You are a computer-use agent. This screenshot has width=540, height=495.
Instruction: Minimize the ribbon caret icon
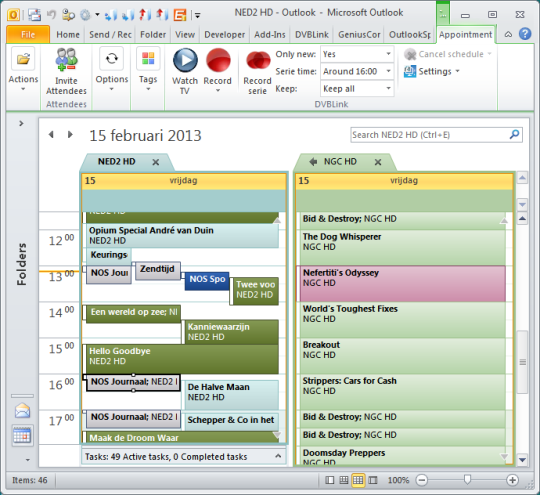[x=508, y=34]
